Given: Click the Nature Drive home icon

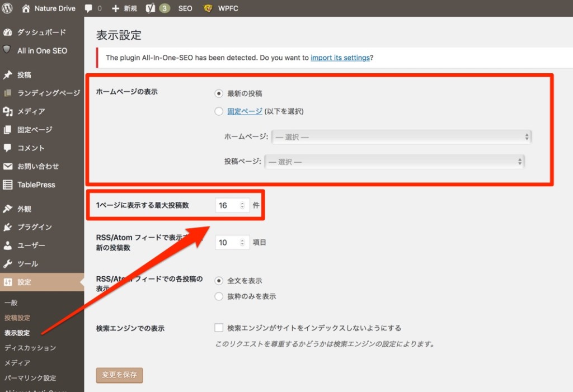Looking at the screenshot, I should tap(26, 8).
